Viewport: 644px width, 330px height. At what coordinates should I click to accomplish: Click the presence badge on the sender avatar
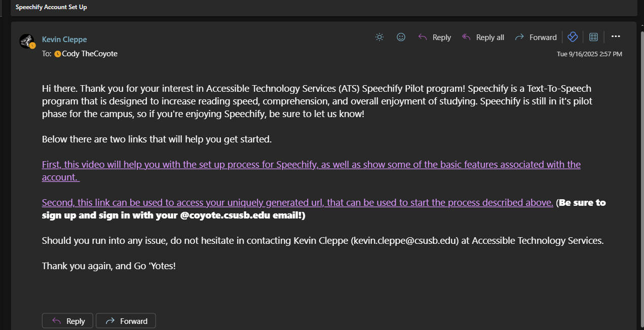pos(32,46)
